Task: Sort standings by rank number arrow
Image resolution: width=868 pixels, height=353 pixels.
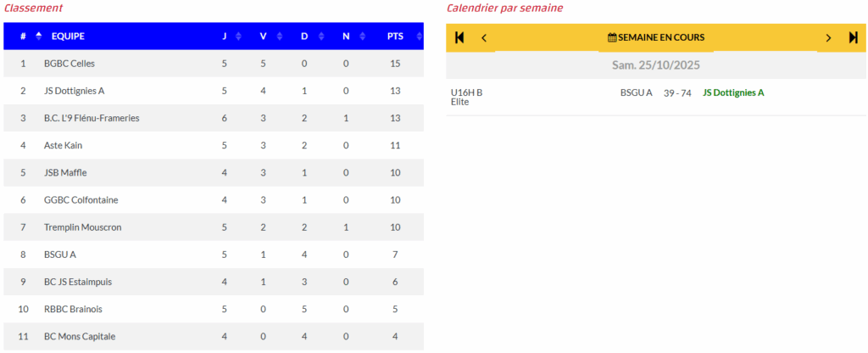Action: (x=38, y=36)
